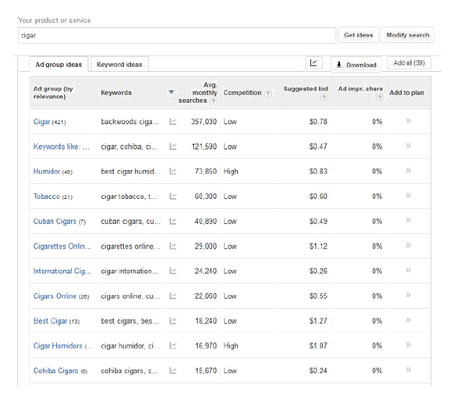Open the Best Cigar ad group link
Viewport: 460px width, 397px height.
pos(50,321)
